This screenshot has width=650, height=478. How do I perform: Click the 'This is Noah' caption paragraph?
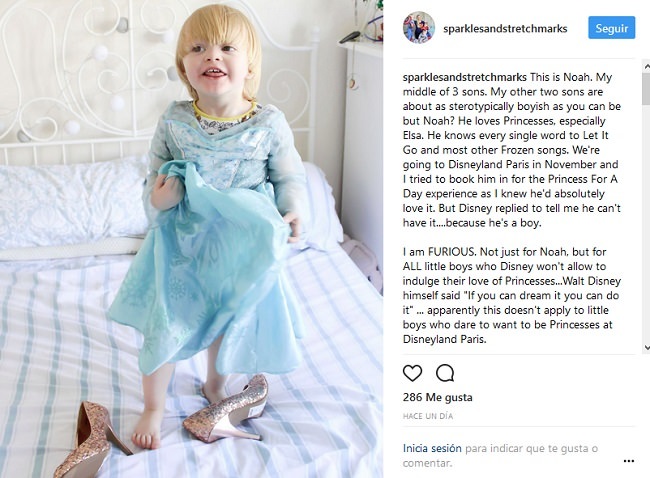point(512,150)
